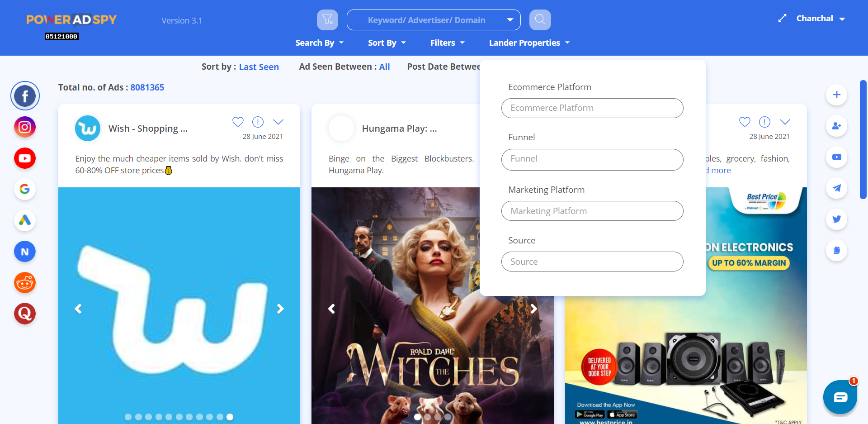Click the Version 3.1 text

(x=182, y=20)
